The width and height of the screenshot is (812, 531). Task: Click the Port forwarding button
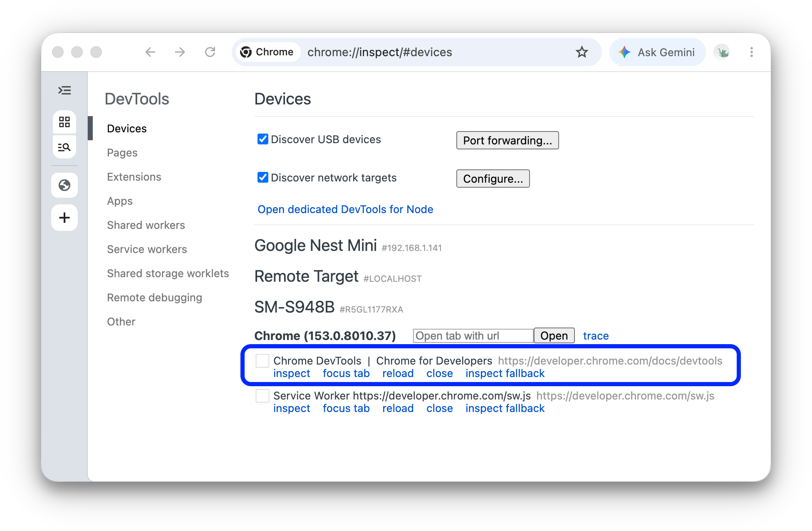tap(507, 140)
